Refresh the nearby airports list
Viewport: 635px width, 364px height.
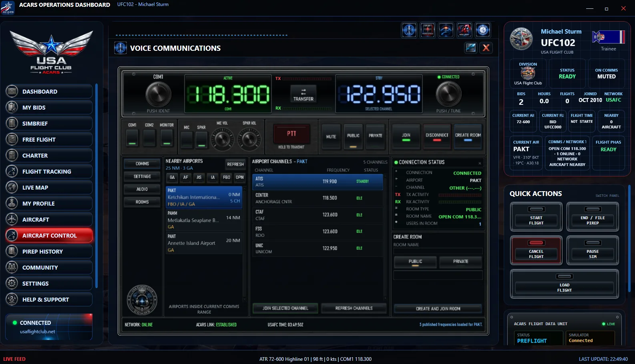(235, 164)
